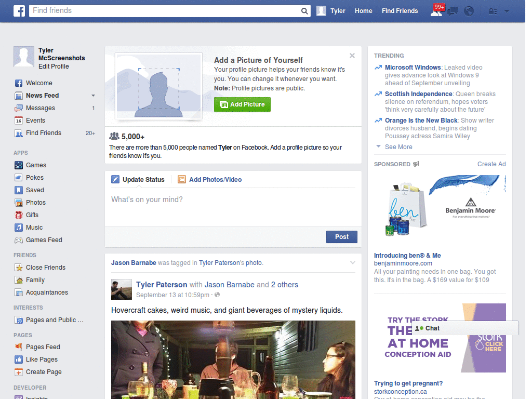Open the Pages Feed flag icon
Screen dimensions: 532x399
point(19,347)
